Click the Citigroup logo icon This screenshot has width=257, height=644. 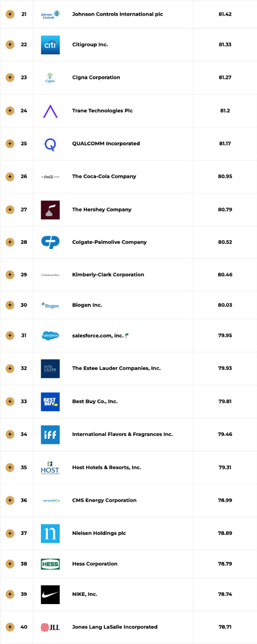point(50,45)
